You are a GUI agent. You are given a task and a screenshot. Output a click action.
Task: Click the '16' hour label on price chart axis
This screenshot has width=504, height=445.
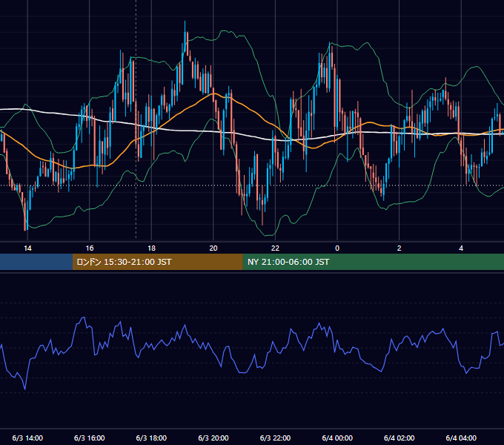pos(90,248)
